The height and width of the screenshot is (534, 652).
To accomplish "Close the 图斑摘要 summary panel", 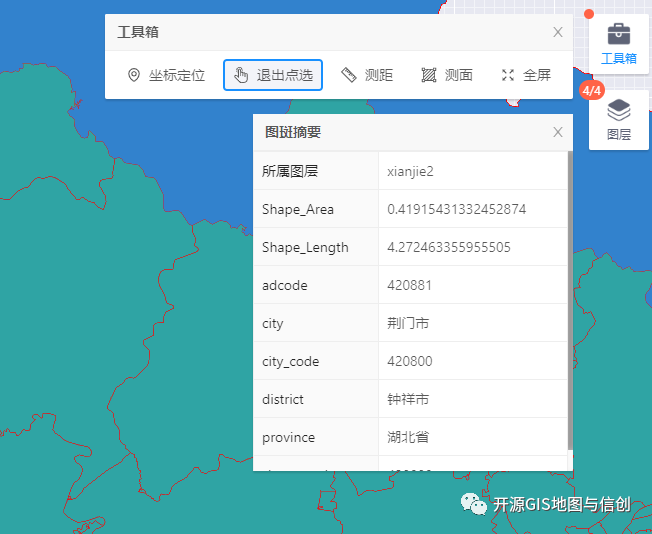I will [558, 132].
